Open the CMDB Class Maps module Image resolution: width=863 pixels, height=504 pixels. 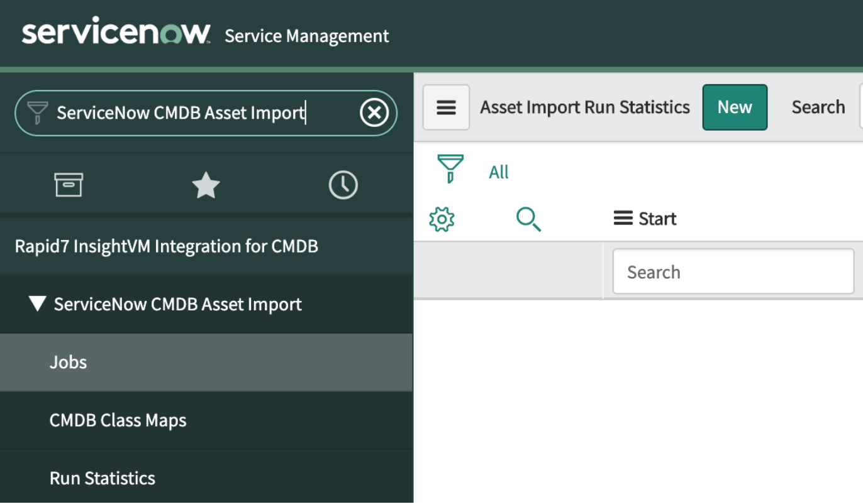coord(118,420)
